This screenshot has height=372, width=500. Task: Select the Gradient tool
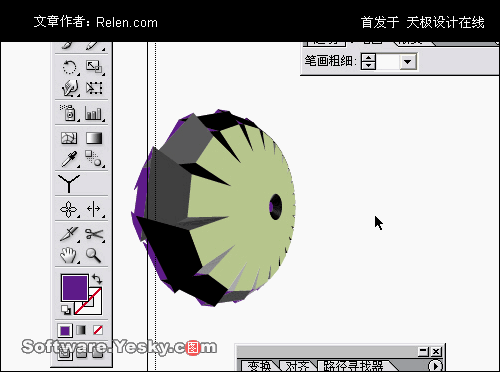[94, 138]
